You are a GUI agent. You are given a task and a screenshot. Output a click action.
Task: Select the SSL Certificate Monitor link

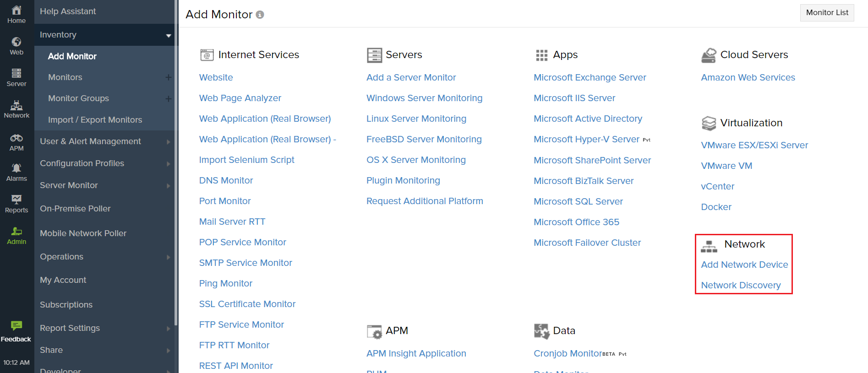[247, 304]
